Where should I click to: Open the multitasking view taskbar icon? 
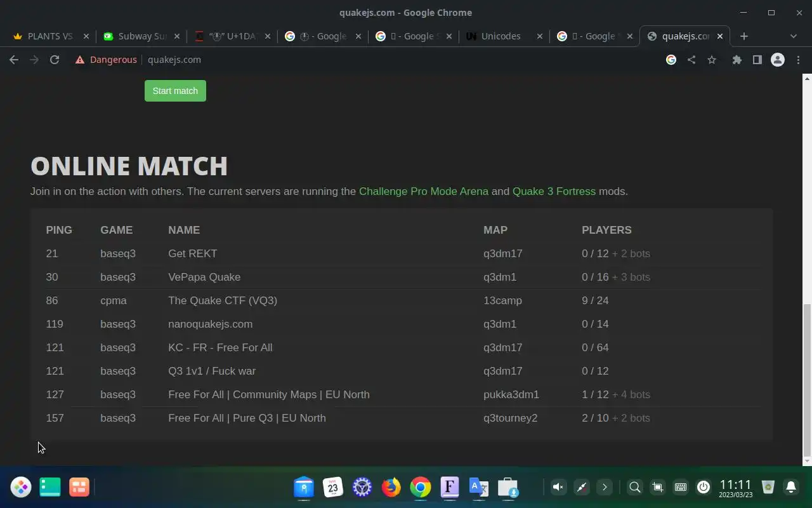(50, 487)
